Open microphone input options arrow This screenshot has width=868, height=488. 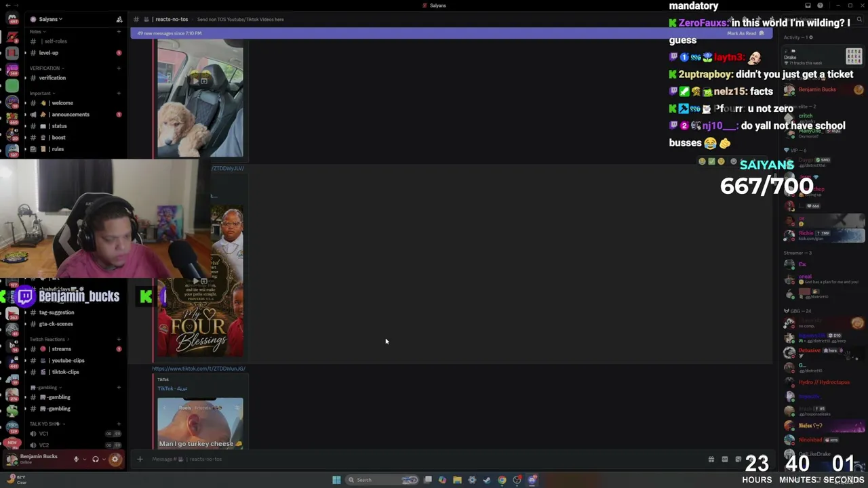[x=84, y=460]
